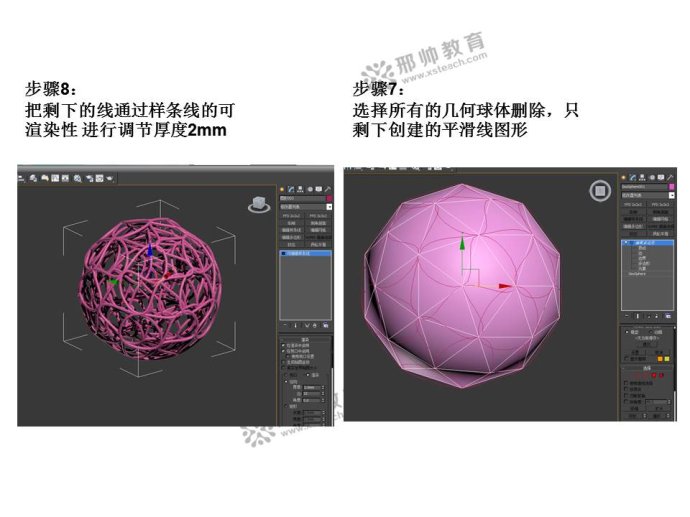
Task: Click the ViewCube front face in right viewport
Action: [598, 191]
